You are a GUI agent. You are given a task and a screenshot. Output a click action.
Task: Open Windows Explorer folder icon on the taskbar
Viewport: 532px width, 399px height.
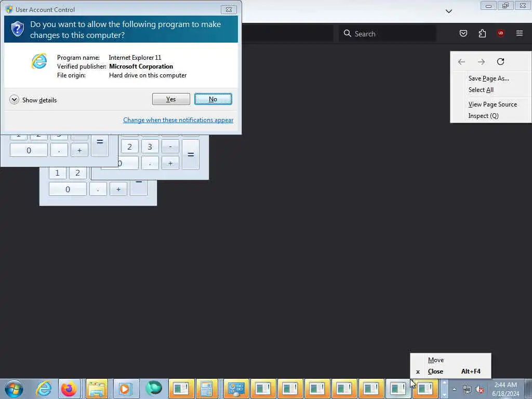coord(97,389)
